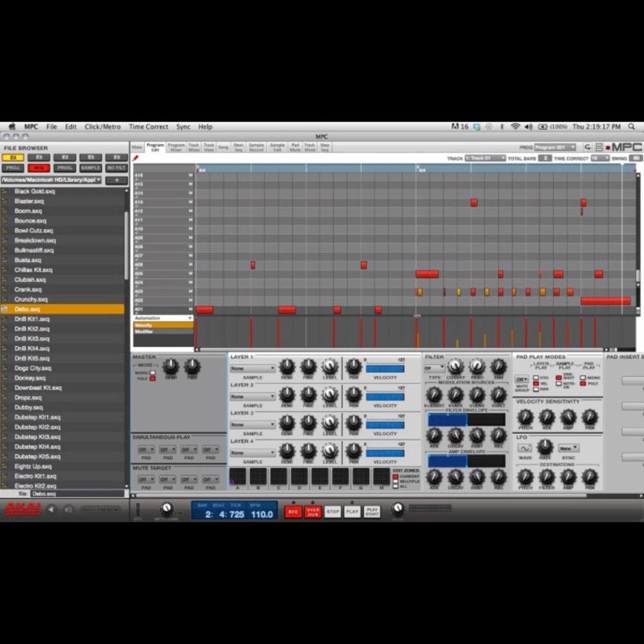Click the speaker preview icon in file browser
This screenshot has height=644, width=644.
click(x=68, y=509)
